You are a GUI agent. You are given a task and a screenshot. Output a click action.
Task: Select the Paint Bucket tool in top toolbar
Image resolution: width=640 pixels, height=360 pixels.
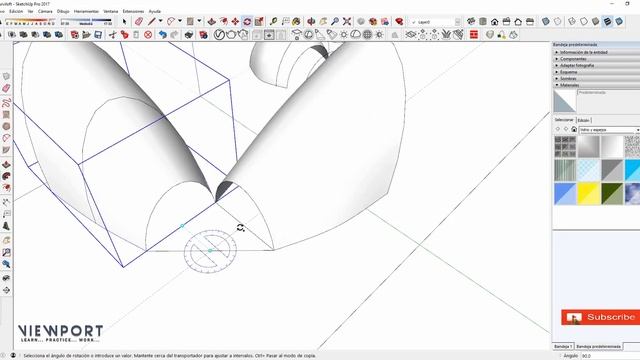point(296,22)
